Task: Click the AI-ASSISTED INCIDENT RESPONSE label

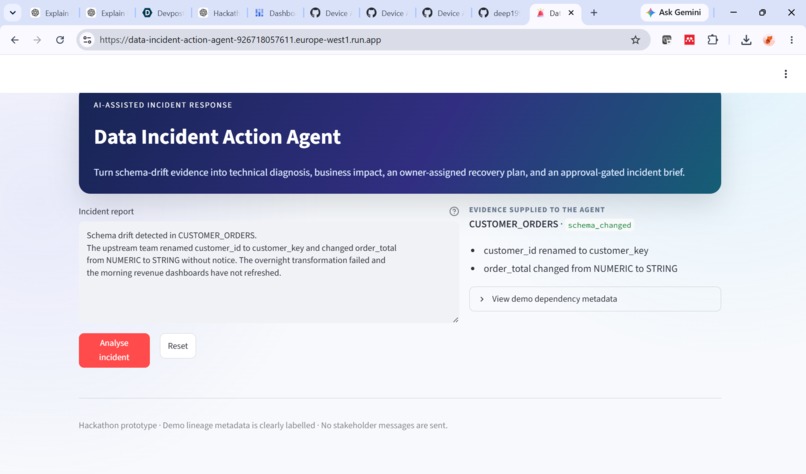Action: click(162, 105)
